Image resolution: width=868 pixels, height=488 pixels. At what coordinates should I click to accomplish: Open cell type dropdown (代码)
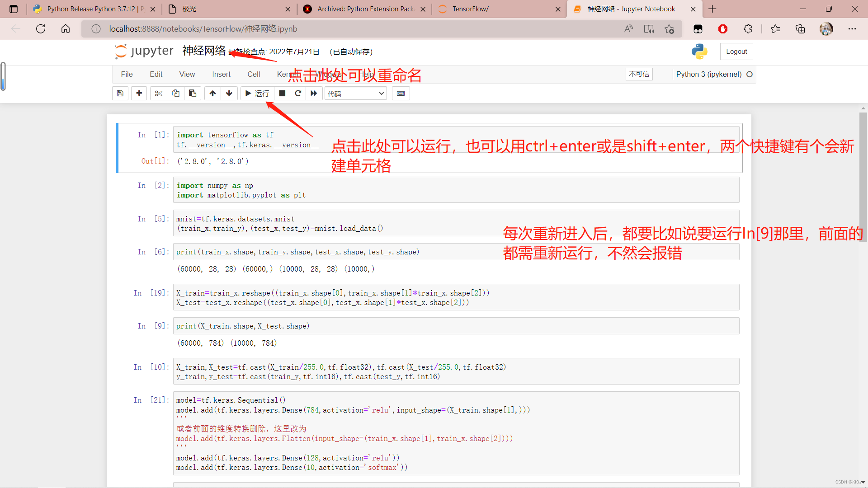click(356, 94)
